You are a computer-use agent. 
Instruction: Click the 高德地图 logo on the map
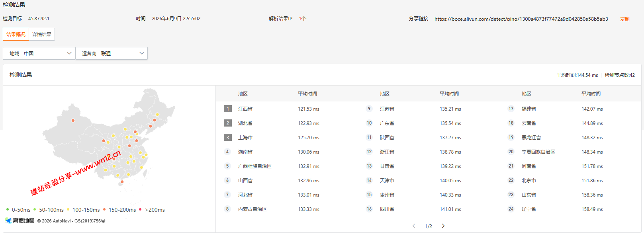pyautogui.click(x=20, y=220)
